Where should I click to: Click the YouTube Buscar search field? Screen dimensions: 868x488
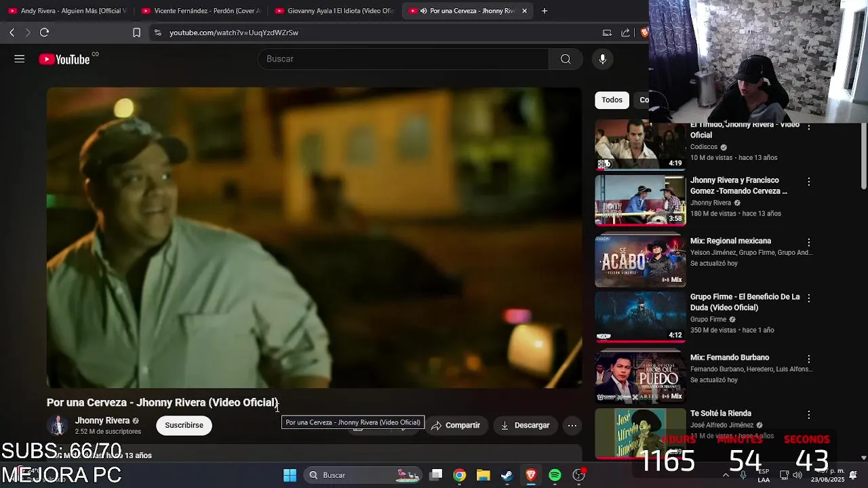point(403,59)
